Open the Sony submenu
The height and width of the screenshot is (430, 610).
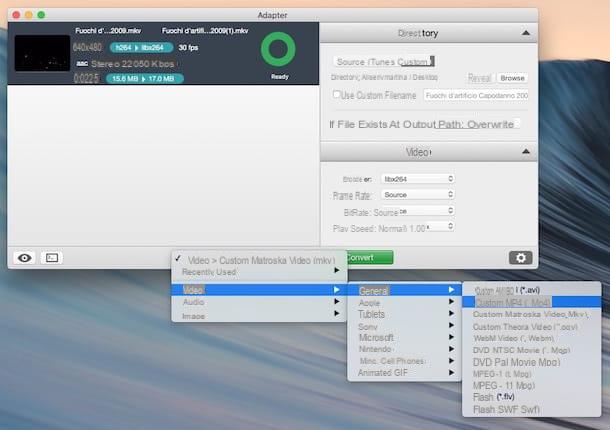tap(404, 326)
